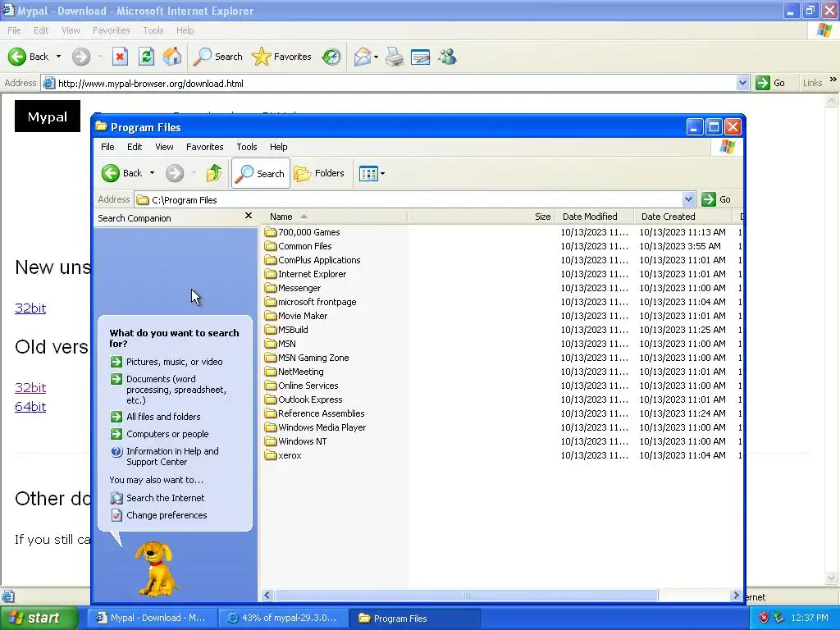Click the Stop button in Internet Explorer
This screenshot has height=630, width=840.
(120, 57)
